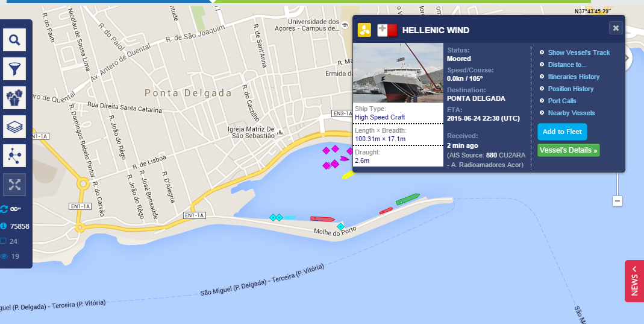Toggle the eye icon next to 19
The height and width of the screenshot is (324, 644).
(4, 256)
